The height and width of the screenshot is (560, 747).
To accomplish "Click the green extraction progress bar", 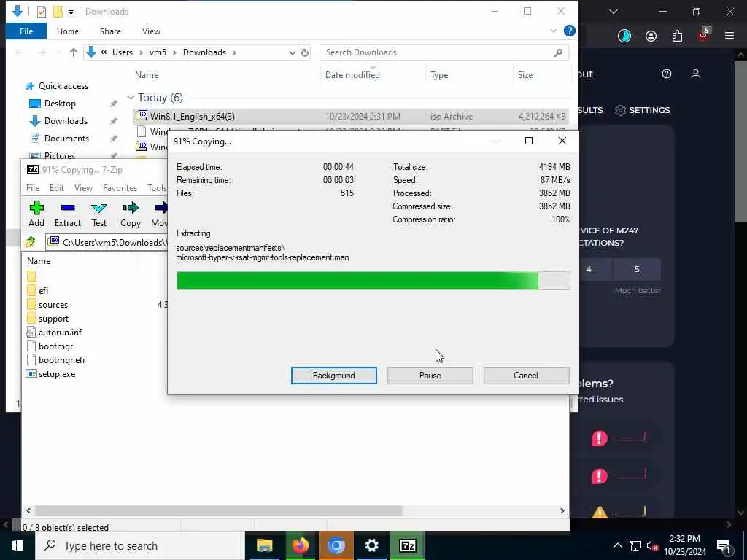I will tap(373, 281).
